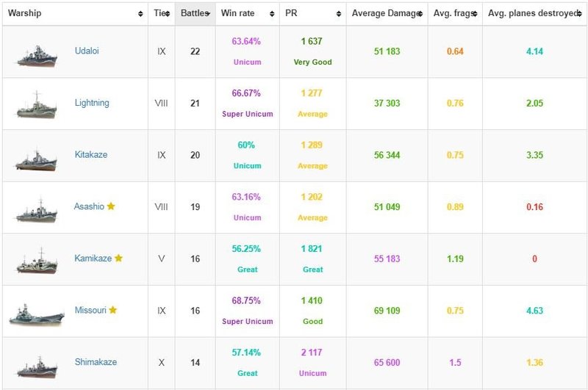The image size is (588, 390).
Task: Sort by the Battles column header
Action: pos(195,14)
